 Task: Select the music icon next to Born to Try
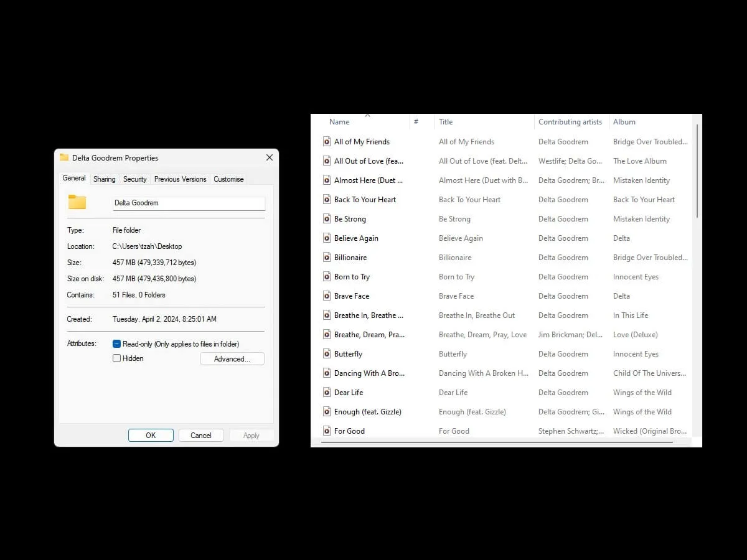tap(327, 276)
